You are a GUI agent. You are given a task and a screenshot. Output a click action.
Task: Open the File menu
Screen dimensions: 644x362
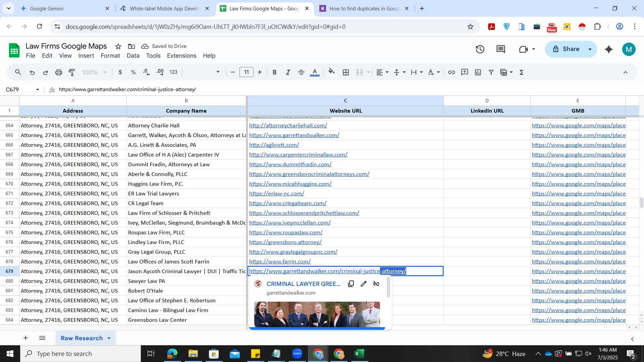(x=31, y=56)
